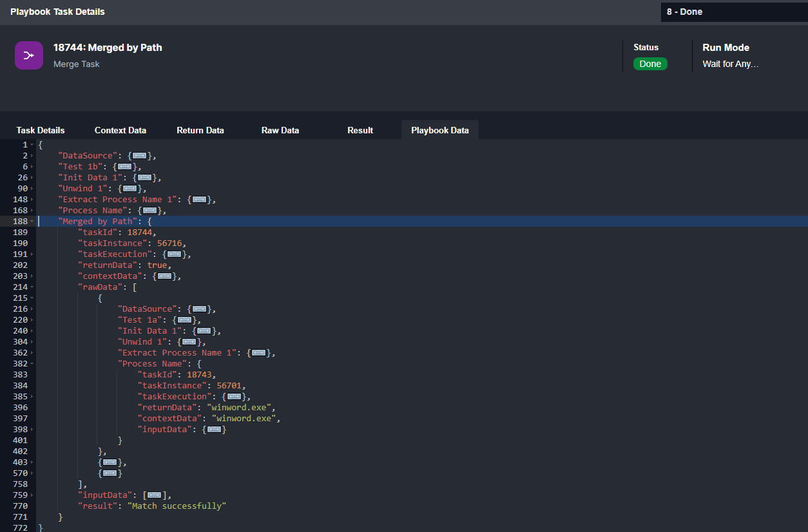The image size is (808, 532).
Task: Open the "8 - Done" selector box
Action: [x=735, y=12]
